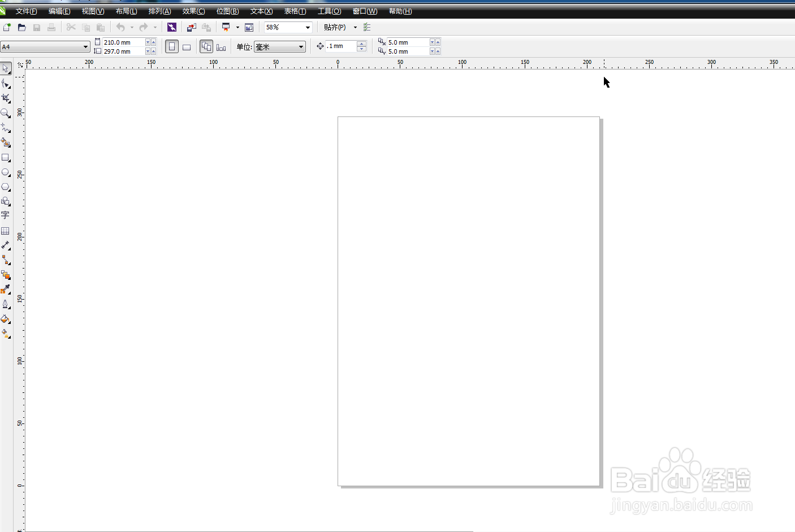
Task: Open the 布局(L) menu
Action: click(x=126, y=11)
